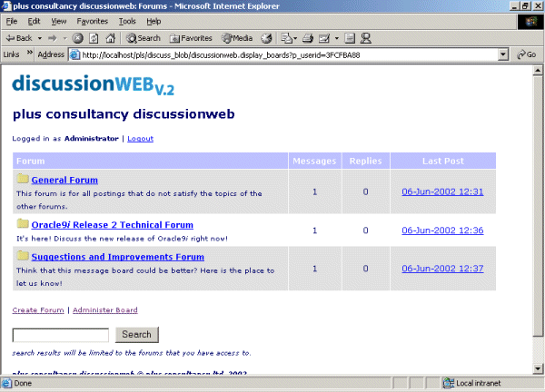Print the page with the printer icon
Viewport: 545px width, 392px height.
pos(308,38)
